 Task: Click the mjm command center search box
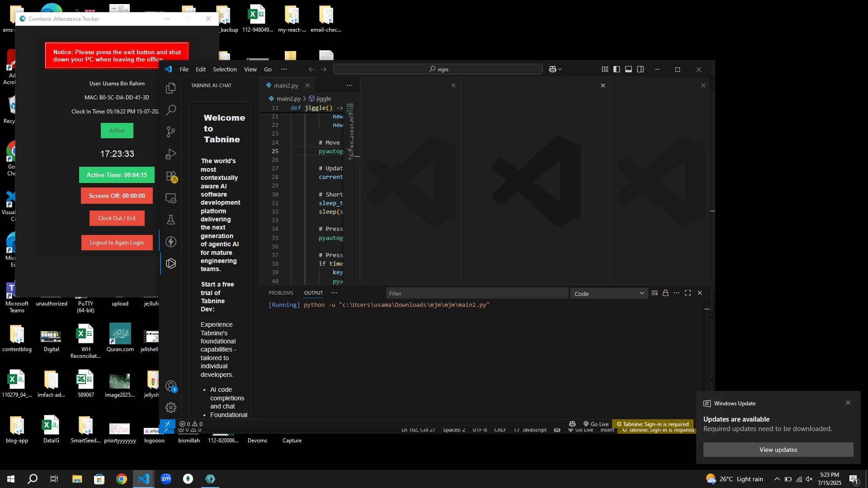pyautogui.click(x=438, y=69)
